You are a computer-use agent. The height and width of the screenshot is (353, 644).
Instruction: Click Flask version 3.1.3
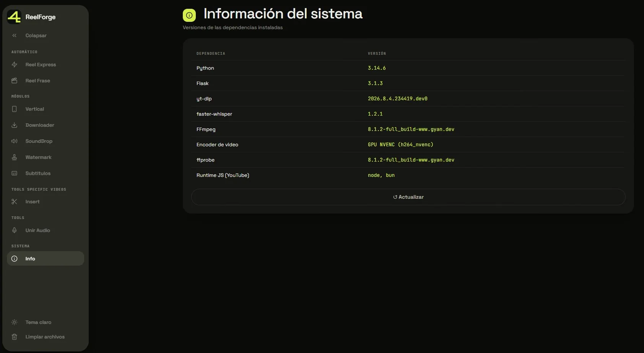tap(375, 83)
